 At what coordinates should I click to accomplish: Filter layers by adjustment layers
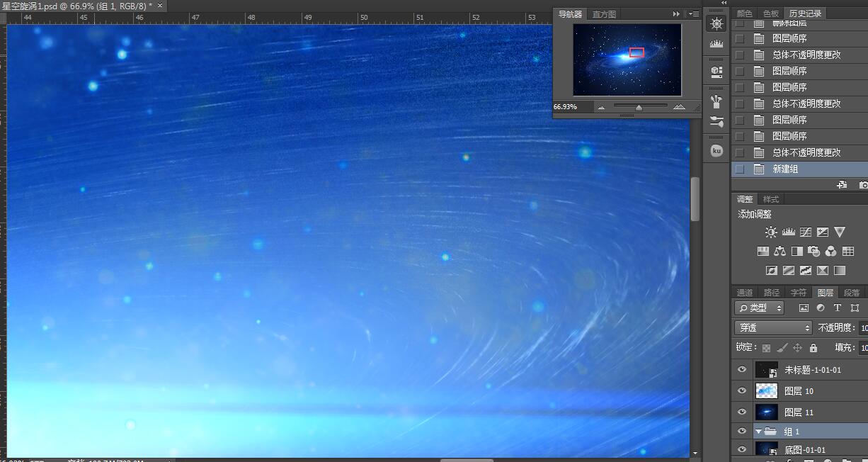coord(821,308)
